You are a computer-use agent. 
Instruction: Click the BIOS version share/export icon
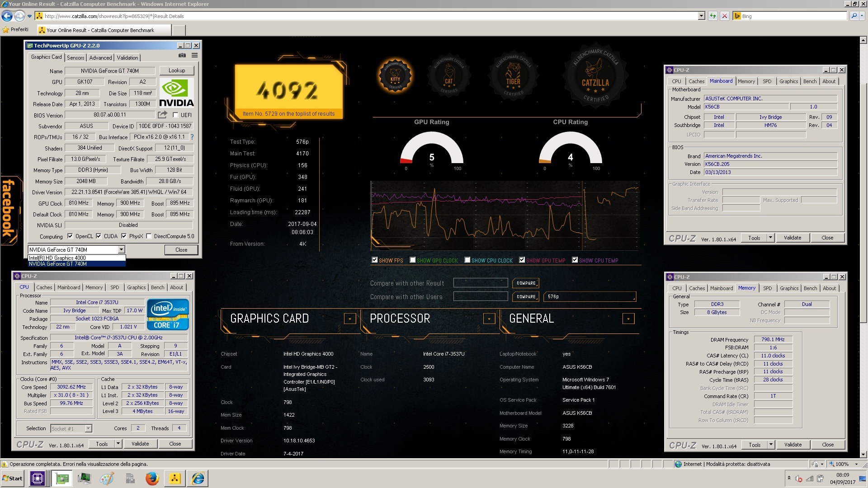162,115
